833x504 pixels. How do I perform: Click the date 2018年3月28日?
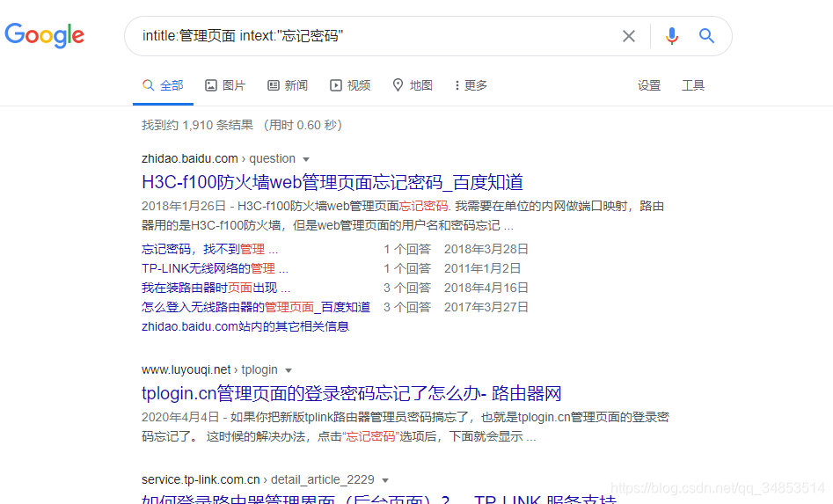[x=486, y=249]
